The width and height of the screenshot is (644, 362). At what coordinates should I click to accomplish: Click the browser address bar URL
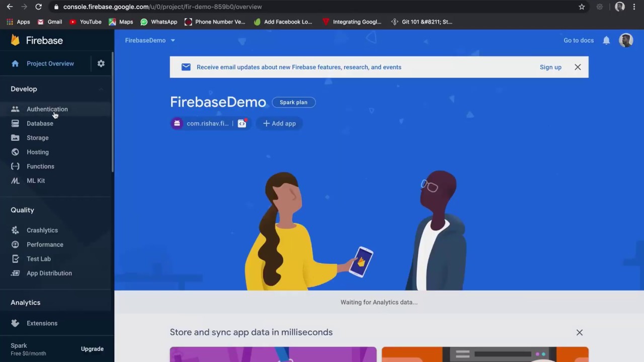coord(163,7)
